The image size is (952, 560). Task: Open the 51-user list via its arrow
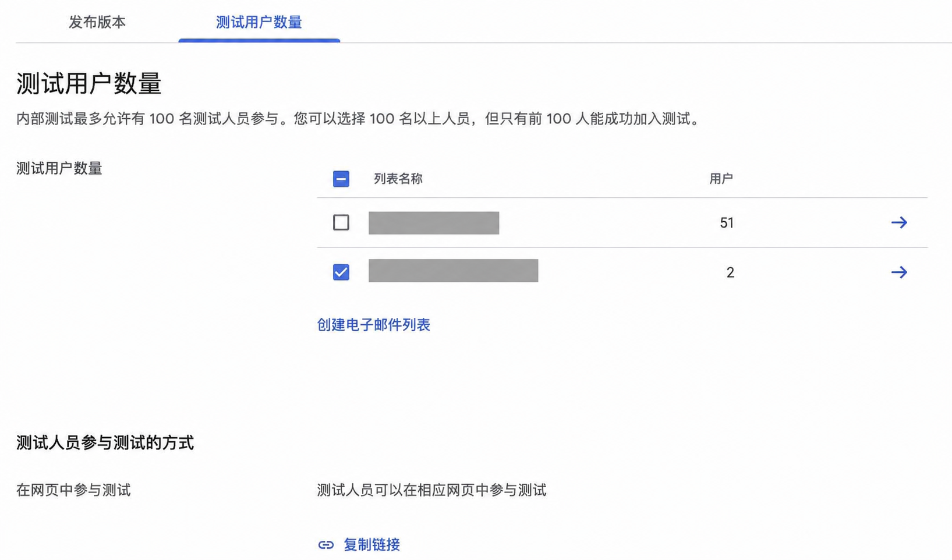[x=899, y=222]
